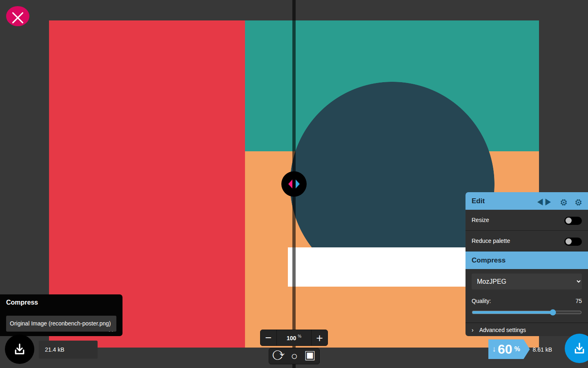This screenshot has width=588, height=368.
Task: Open the Original Image (reconbench-poster.png) dropdown
Action: pos(61,323)
